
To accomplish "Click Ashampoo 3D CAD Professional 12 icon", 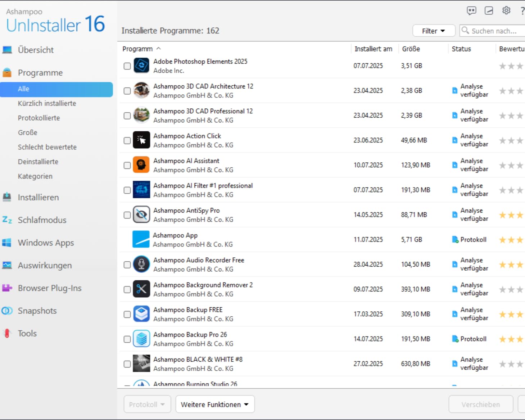I will (141, 115).
